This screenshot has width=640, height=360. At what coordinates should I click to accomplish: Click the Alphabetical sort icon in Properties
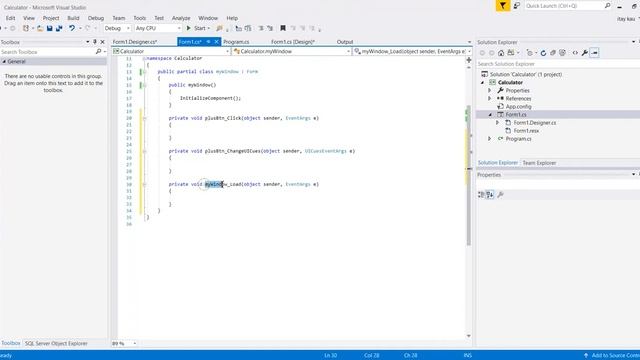(x=490, y=195)
